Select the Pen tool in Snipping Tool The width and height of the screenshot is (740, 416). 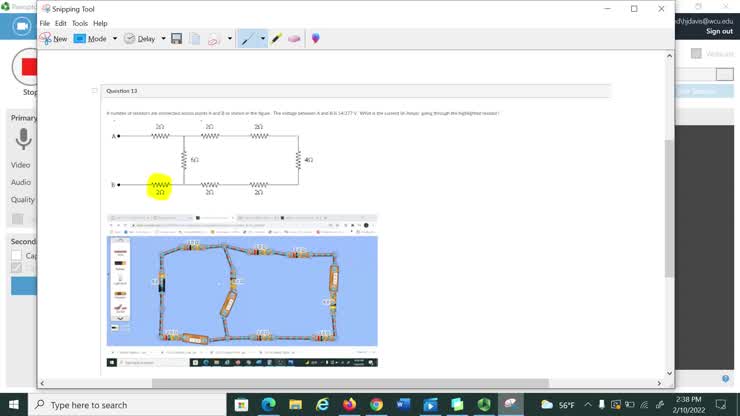(x=247, y=39)
